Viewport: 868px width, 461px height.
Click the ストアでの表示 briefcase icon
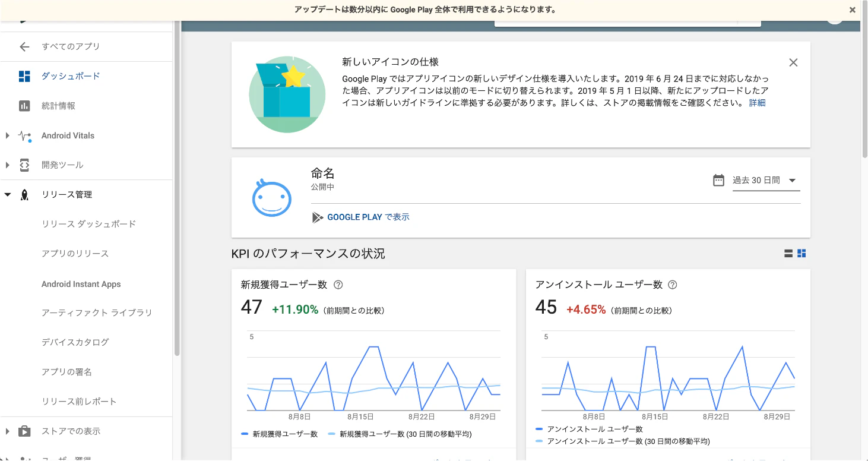click(x=24, y=431)
